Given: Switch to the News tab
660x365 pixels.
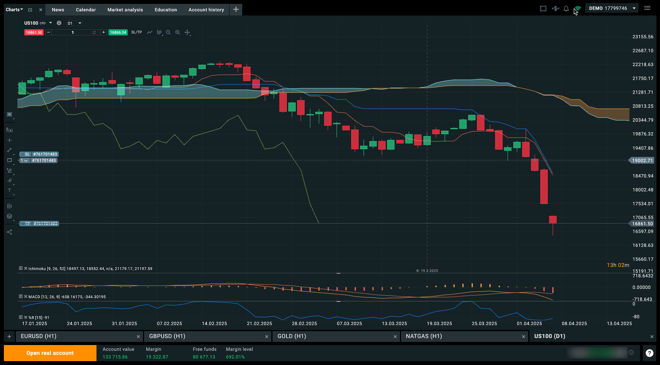Looking at the screenshot, I should [58, 10].
